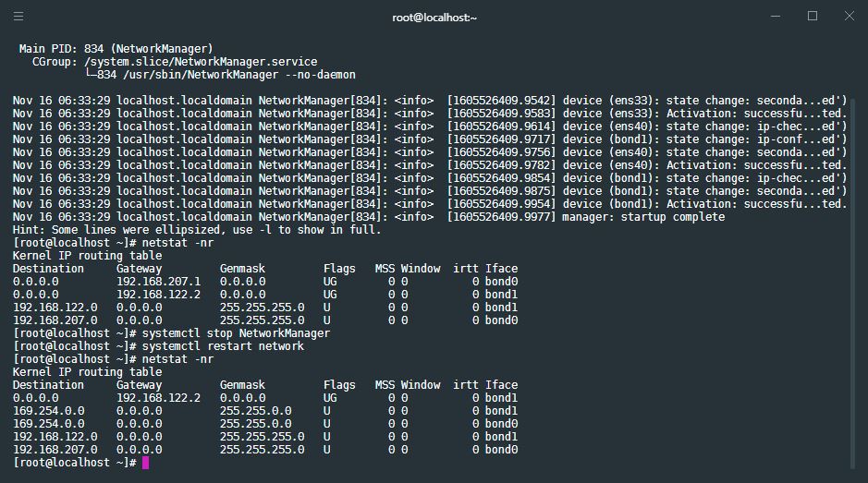Click the log line with [1605526409.9954]
The image size is (868, 483).
tap(430, 203)
